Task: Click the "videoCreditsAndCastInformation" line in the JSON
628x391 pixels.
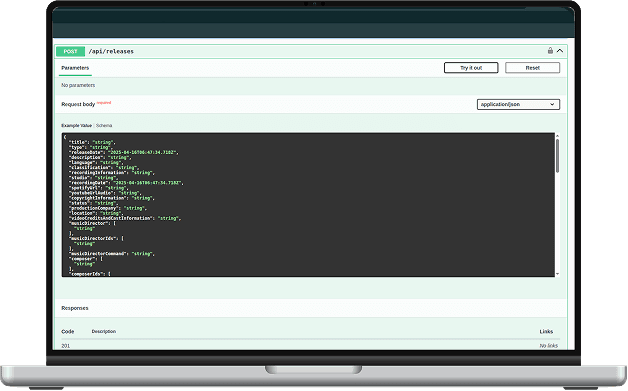Action: [x=125, y=218]
